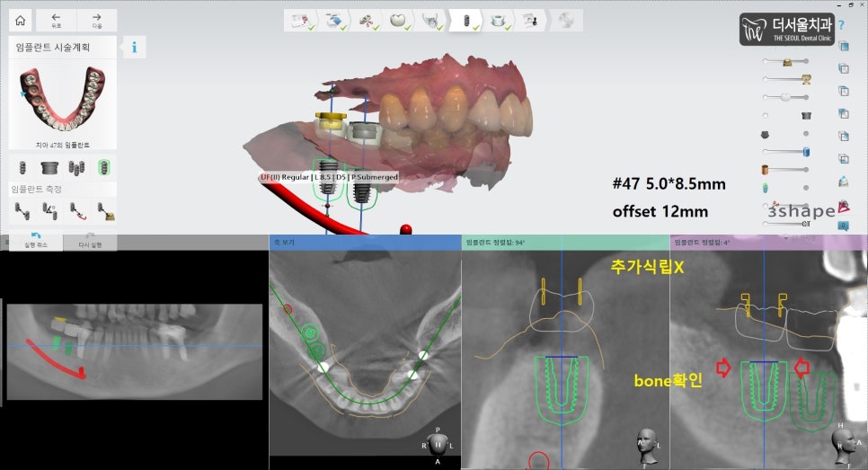
Task: Adjust the white tooth transparency slider
Action: tap(785, 97)
